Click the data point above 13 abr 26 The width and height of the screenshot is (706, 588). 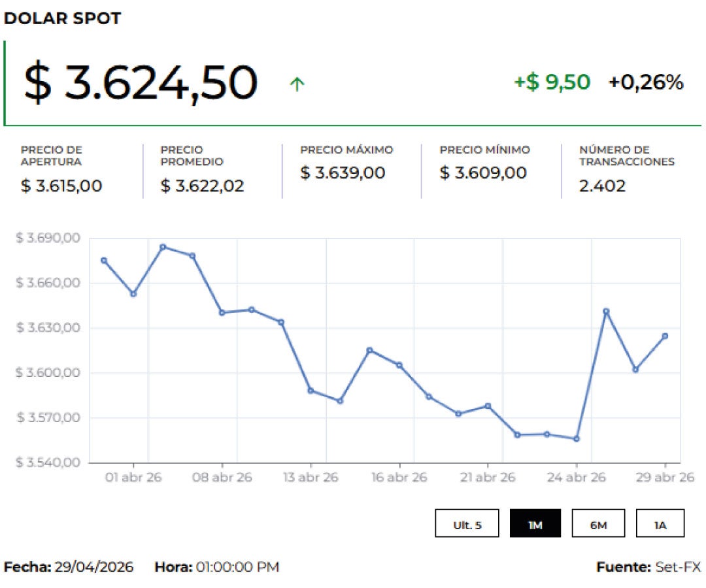(x=311, y=391)
